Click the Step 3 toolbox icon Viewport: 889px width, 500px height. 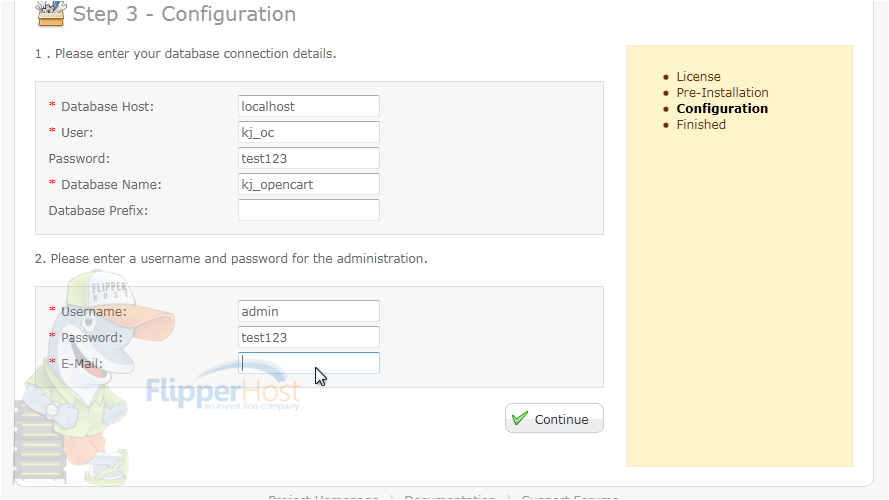coord(51,14)
